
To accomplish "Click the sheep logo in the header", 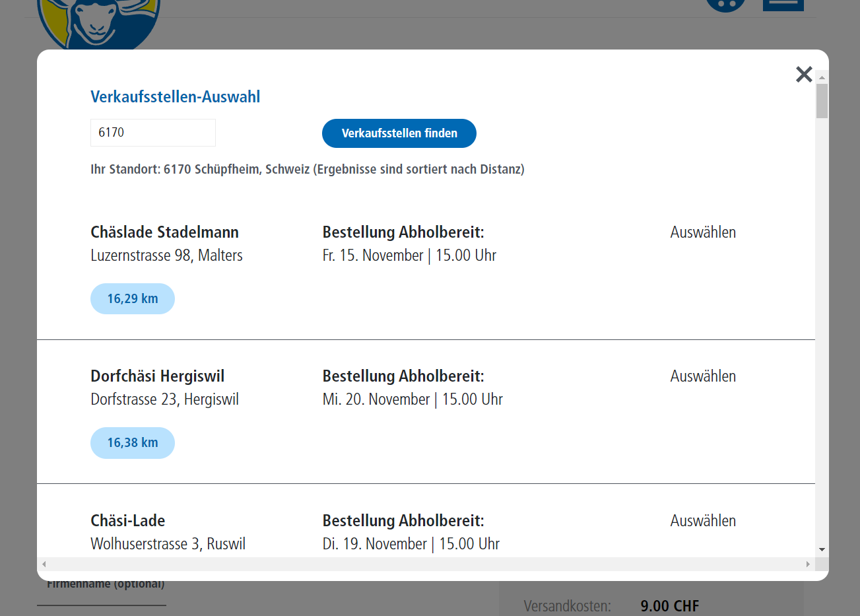I will (99, 24).
